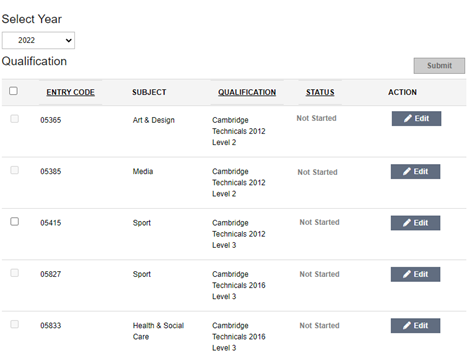This screenshot has height=361, width=470.
Task: Tick the checkbox for entry 05415
Action: [14, 221]
